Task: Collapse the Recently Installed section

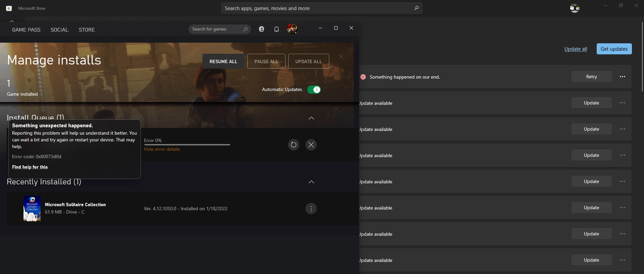Action: click(x=311, y=182)
